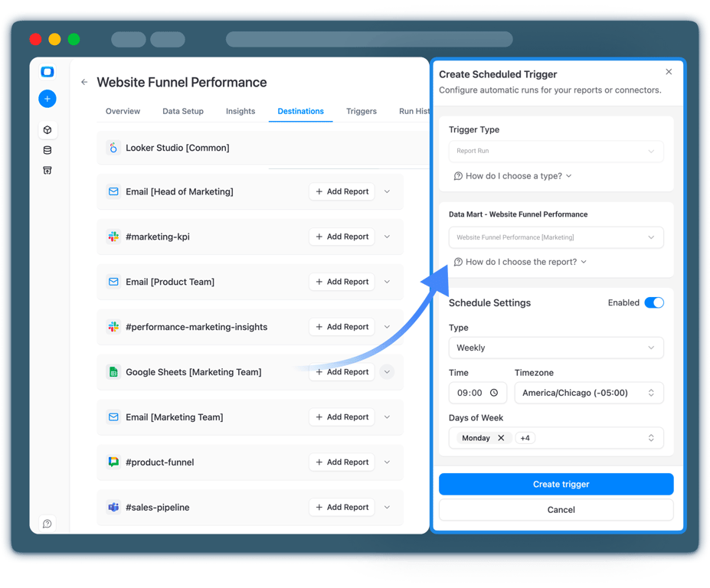
Task: Click the Looker Studio [Common] destination row
Action: pos(263,148)
